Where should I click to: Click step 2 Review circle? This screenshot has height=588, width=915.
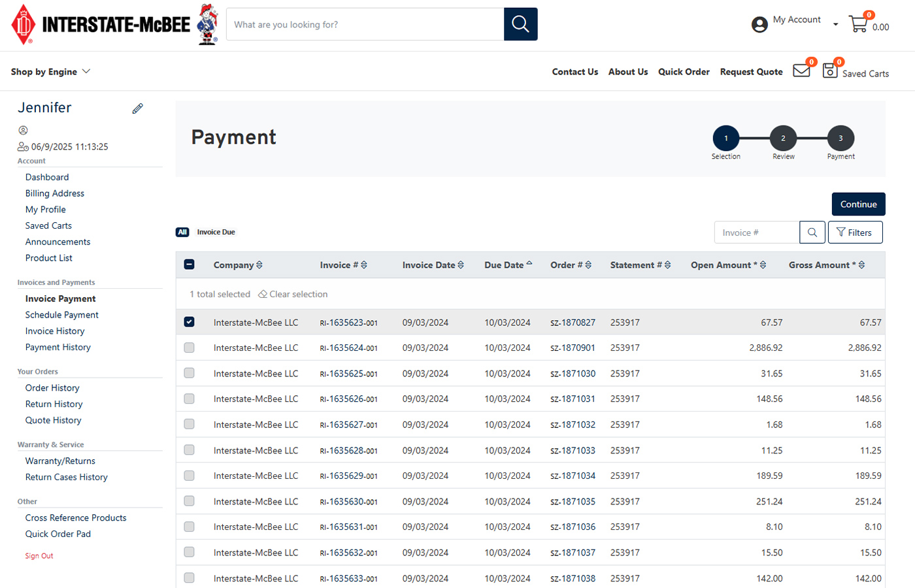click(x=783, y=138)
